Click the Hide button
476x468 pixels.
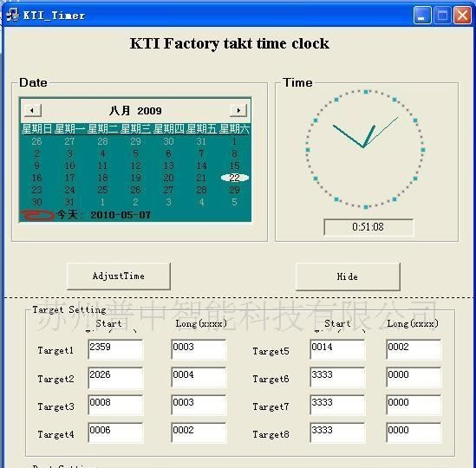(x=348, y=276)
